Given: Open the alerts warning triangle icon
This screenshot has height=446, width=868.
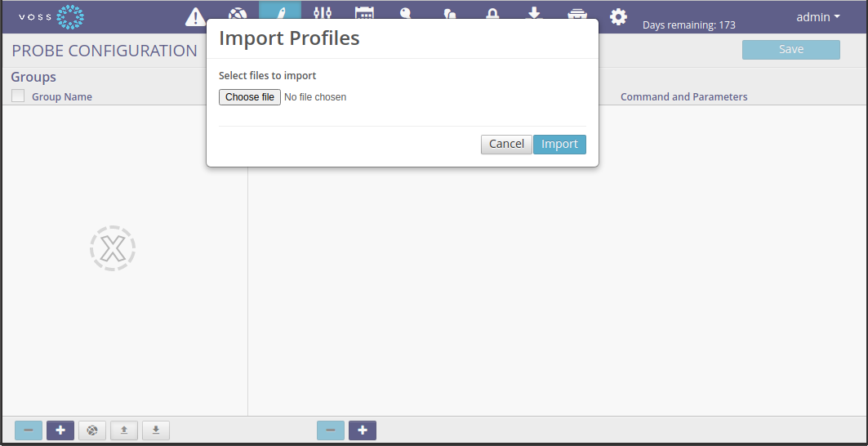Looking at the screenshot, I should 195,17.
